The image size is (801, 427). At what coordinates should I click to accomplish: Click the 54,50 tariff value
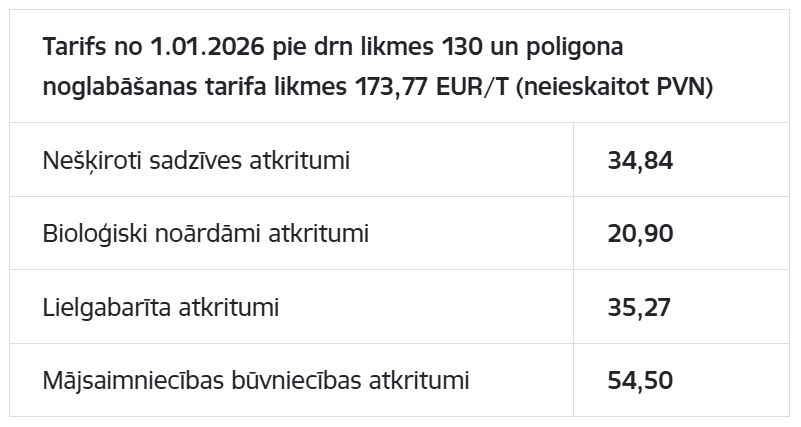coord(640,381)
